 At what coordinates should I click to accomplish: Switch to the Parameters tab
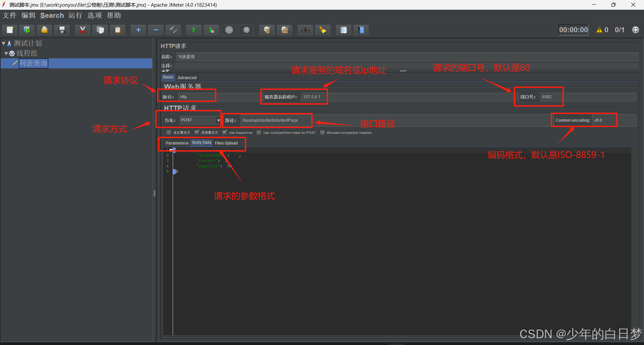[177, 143]
